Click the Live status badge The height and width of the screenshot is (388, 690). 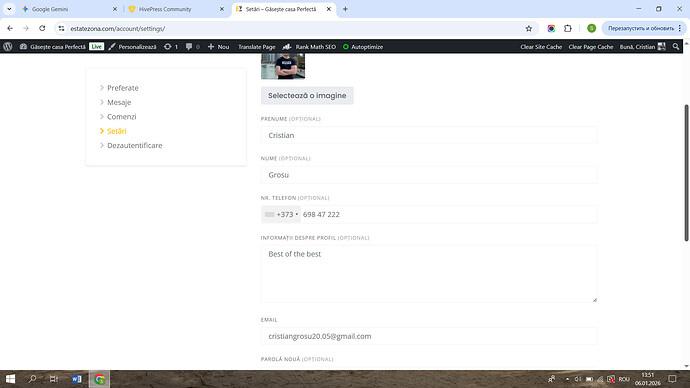pyautogui.click(x=96, y=47)
